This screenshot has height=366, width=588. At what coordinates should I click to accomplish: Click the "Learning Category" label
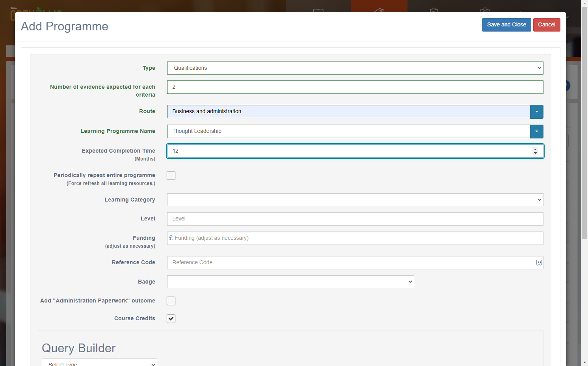(x=130, y=200)
